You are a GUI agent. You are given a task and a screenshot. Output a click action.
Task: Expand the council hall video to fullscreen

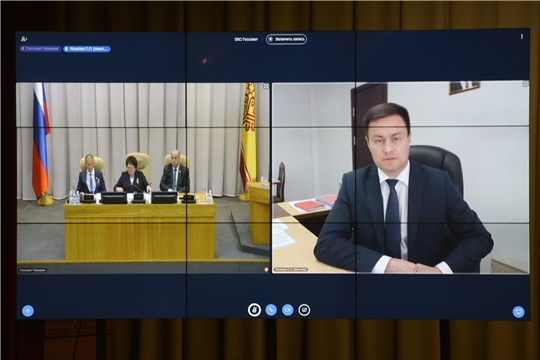click(x=266, y=86)
